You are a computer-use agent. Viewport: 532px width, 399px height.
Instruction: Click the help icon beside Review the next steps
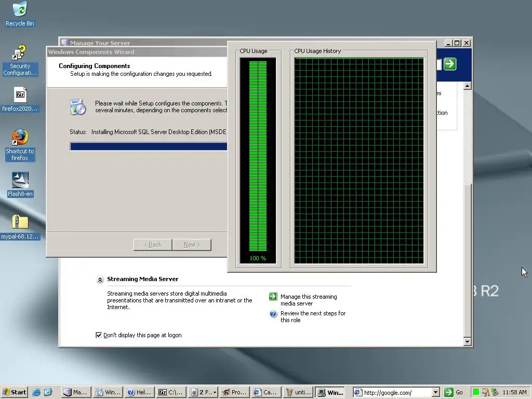273,314
